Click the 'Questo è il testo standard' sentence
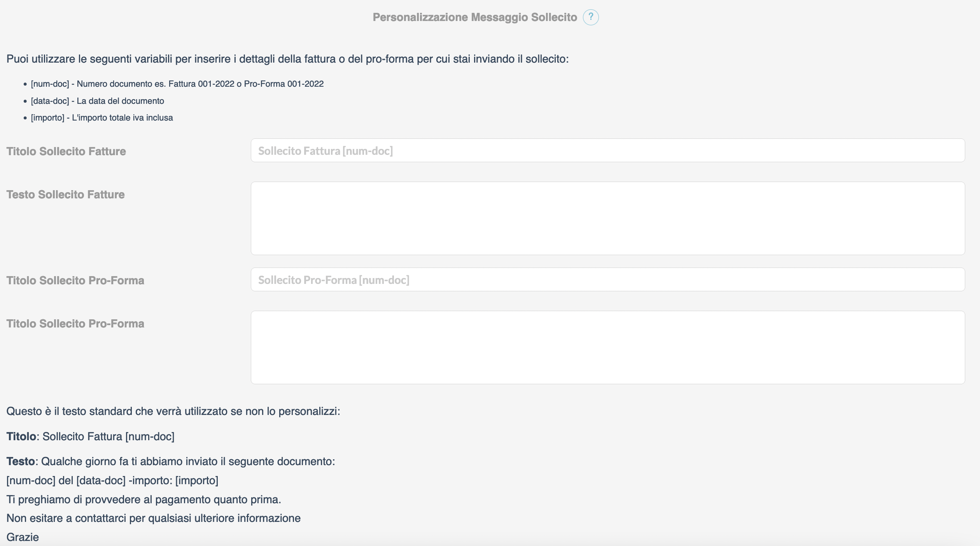This screenshot has width=980, height=546. [173, 411]
